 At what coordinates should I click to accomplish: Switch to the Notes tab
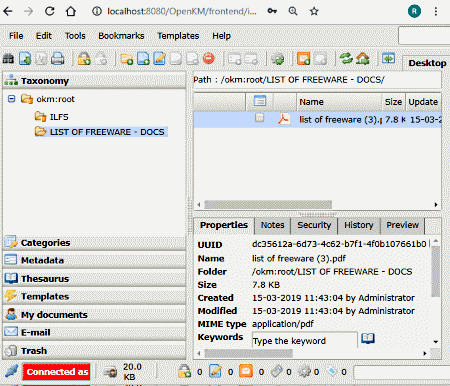pos(272,226)
